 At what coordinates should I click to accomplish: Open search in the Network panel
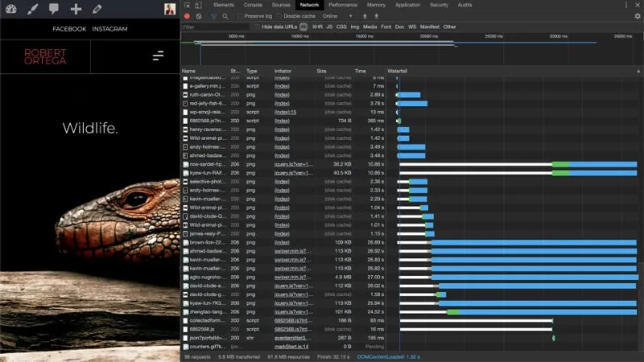(x=225, y=15)
